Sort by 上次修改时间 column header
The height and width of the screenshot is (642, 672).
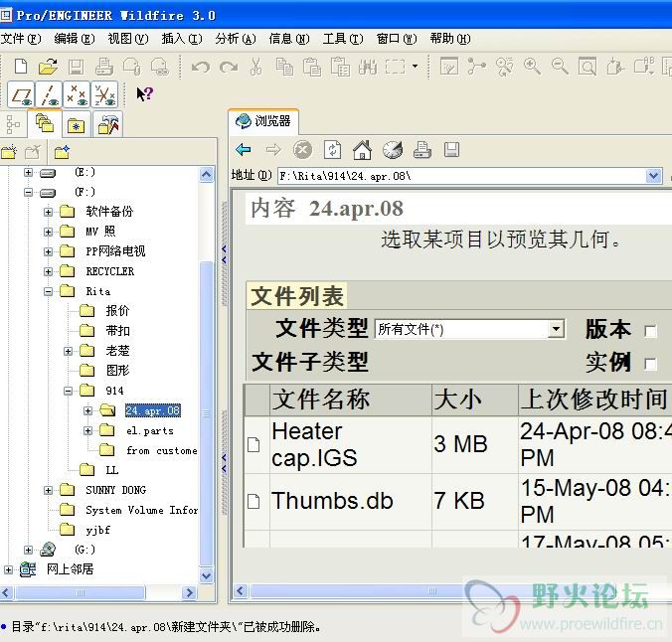pyautogui.click(x=594, y=400)
